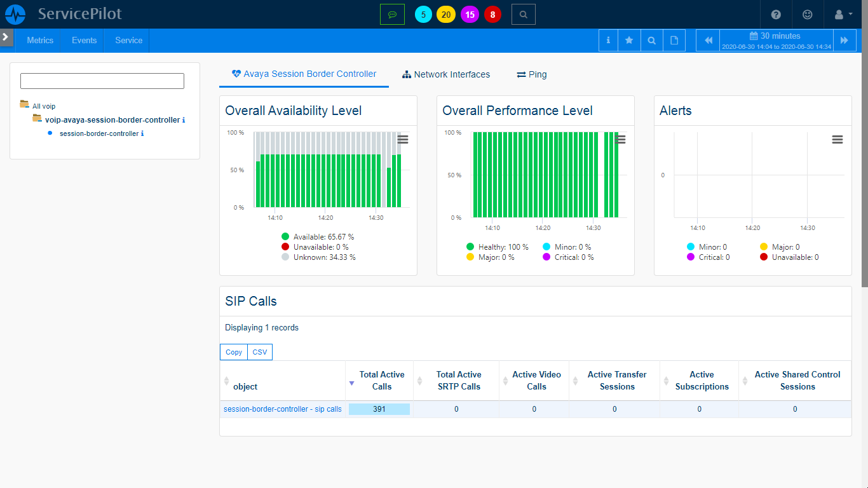868x488 pixels.
Task: Click the star favorites icon
Action: coord(629,40)
